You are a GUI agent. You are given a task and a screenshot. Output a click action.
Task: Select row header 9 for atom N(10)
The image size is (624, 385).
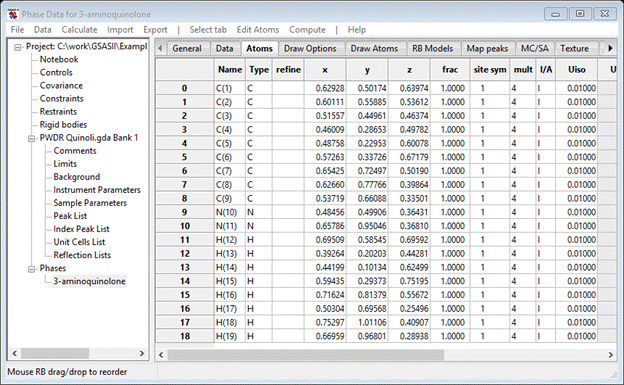tap(184, 212)
